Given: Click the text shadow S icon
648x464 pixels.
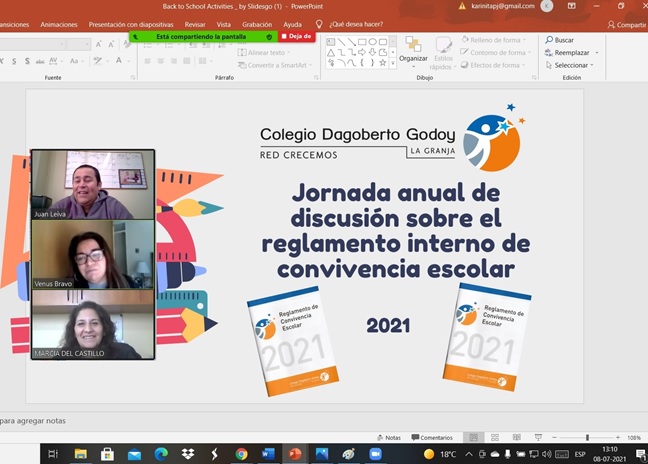Looking at the screenshot, I should [27, 61].
